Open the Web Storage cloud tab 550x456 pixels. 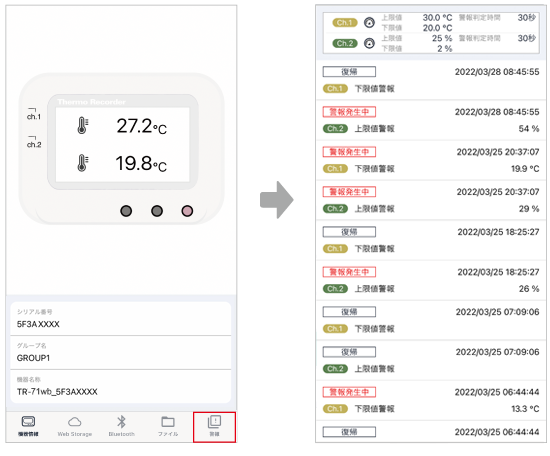75,426
